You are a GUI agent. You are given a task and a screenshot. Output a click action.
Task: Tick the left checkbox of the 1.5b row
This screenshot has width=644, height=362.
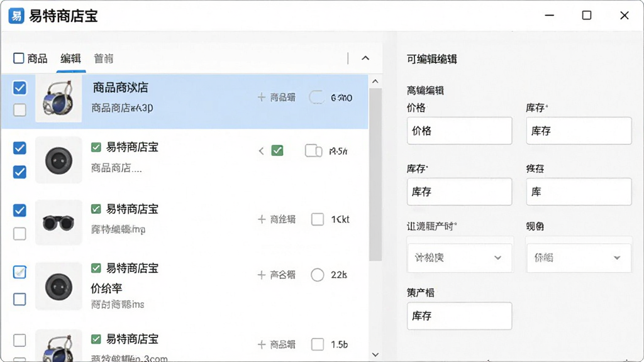(x=19, y=340)
